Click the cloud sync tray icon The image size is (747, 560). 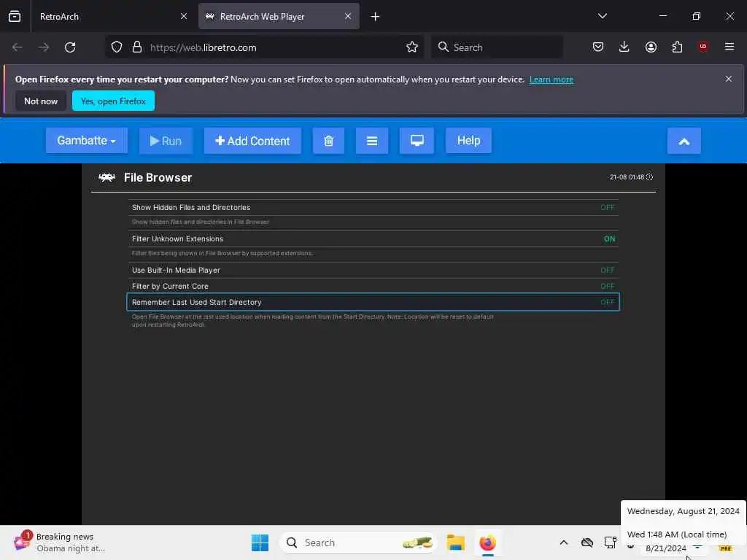click(587, 542)
